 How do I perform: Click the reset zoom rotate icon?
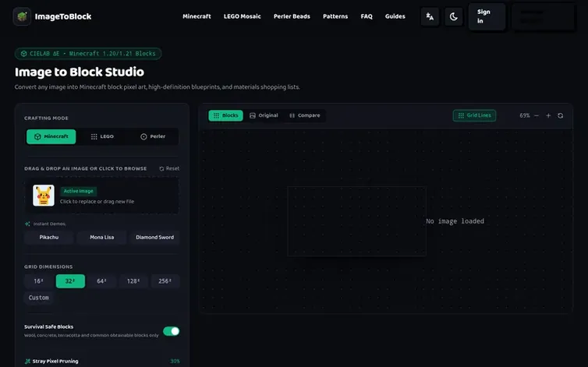click(560, 115)
